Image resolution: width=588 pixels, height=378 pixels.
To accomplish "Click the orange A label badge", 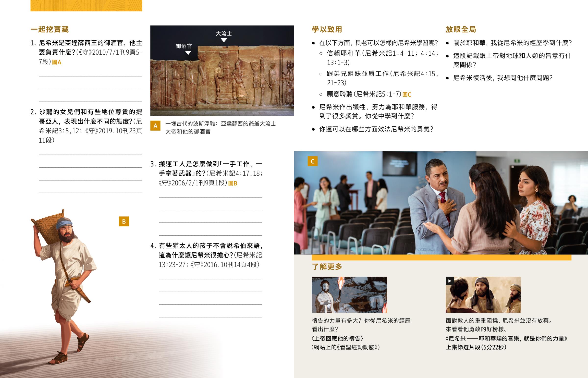I will pos(155,126).
